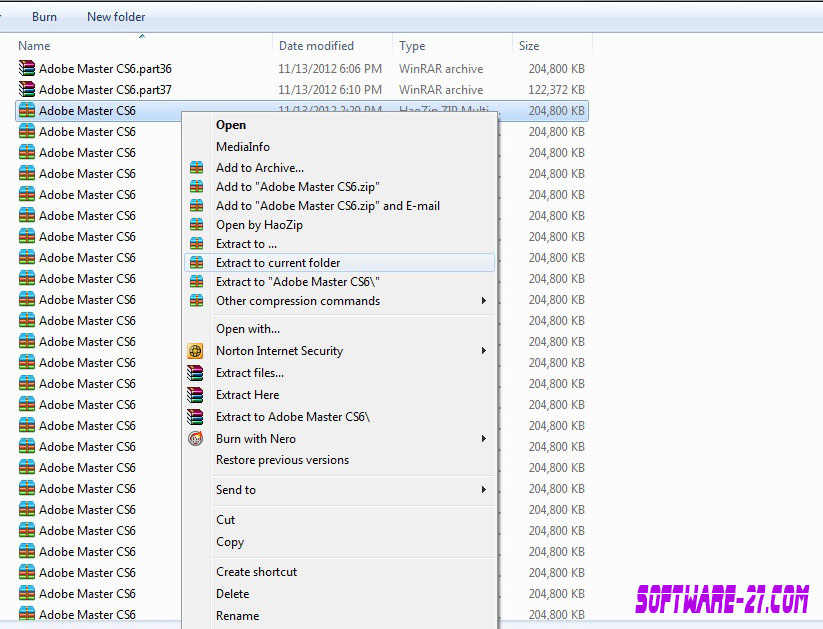The height and width of the screenshot is (629, 823).
Task: Click WinRAR archive type of the part36 row
Action: pyautogui.click(x=441, y=69)
